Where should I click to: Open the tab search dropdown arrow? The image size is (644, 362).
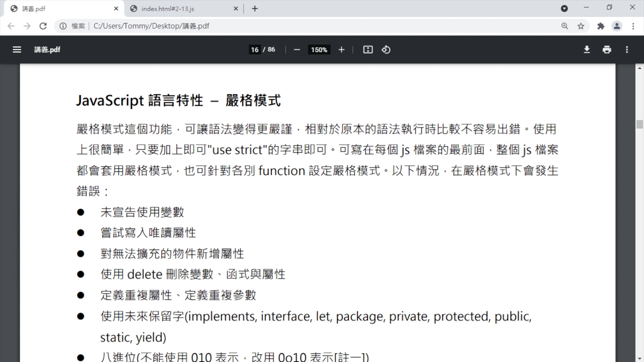pos(564,8)
